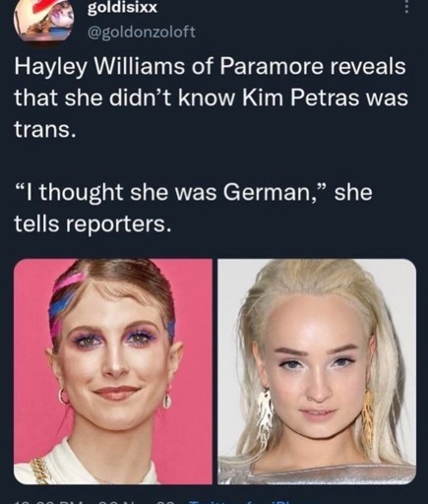Open the goldisixx profile avatar

43,20
